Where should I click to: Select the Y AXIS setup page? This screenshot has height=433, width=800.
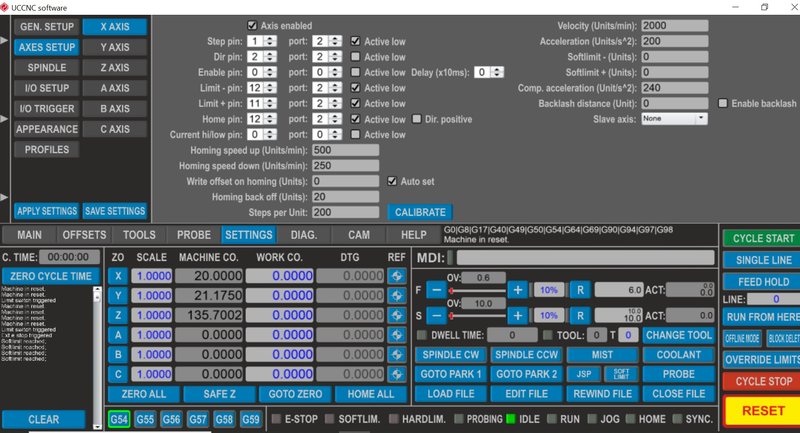[115, 47]
